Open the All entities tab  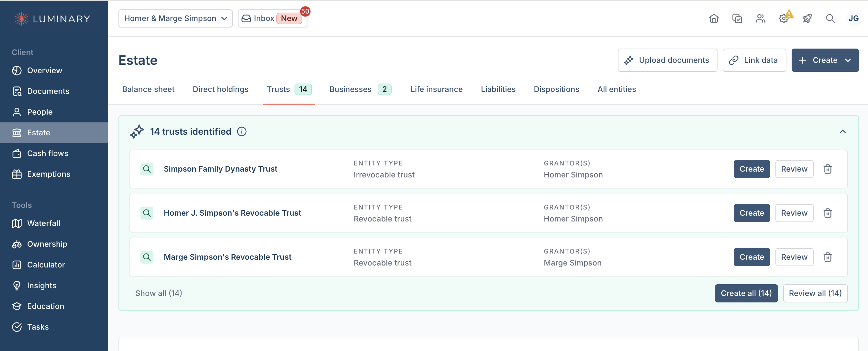(x=617, y=89)
